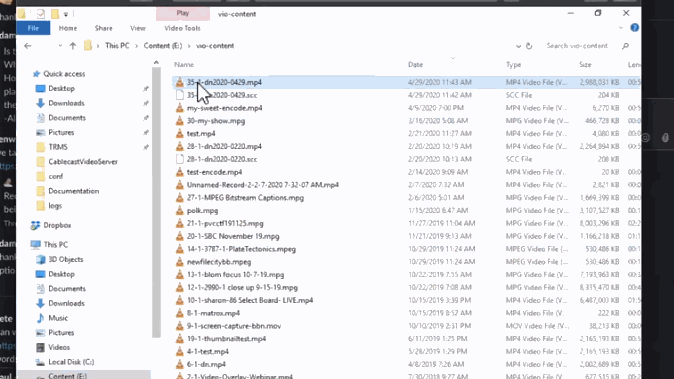Image resolution: width=674 pixels, height=379 pixels.
Task: Select the 4-1-test.mp4 file name
Action: tap(208, 351)
